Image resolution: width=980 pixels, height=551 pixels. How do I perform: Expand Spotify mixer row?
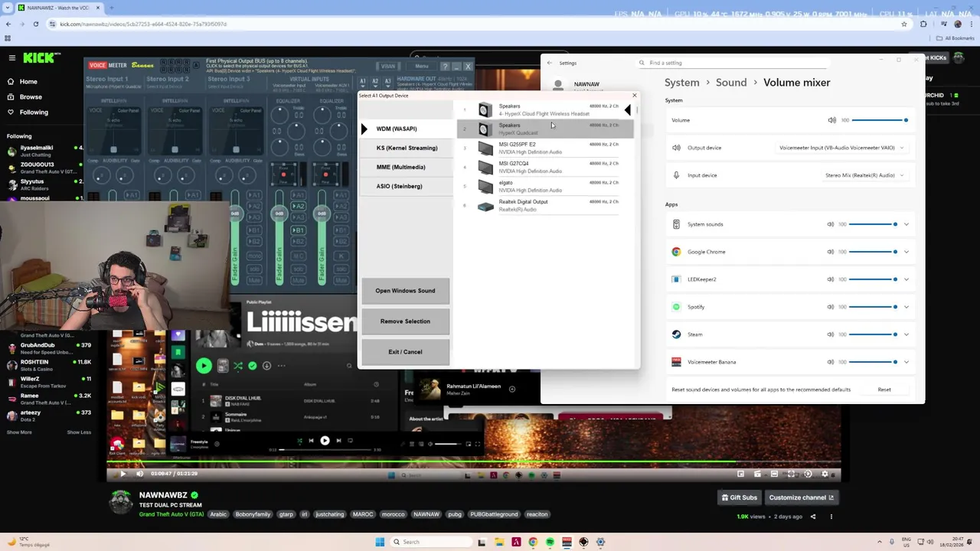click(906, 307)
